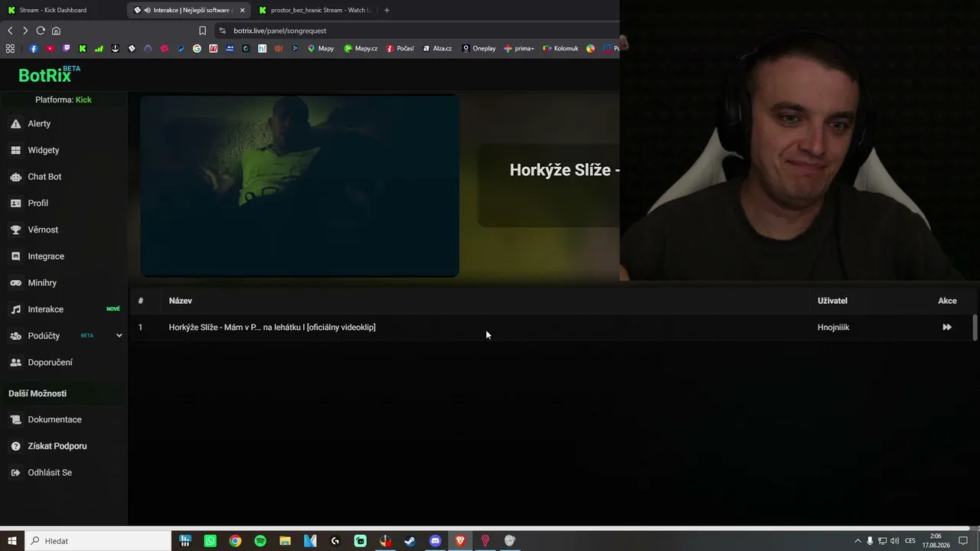Click the song video thumbnail player

(299, 185)
